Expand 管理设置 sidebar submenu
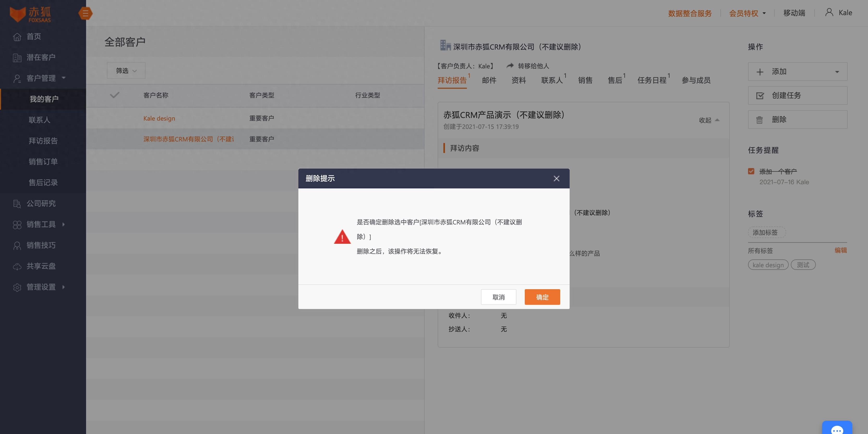Viewport: 868px width, 434px height. pos(41,287)
